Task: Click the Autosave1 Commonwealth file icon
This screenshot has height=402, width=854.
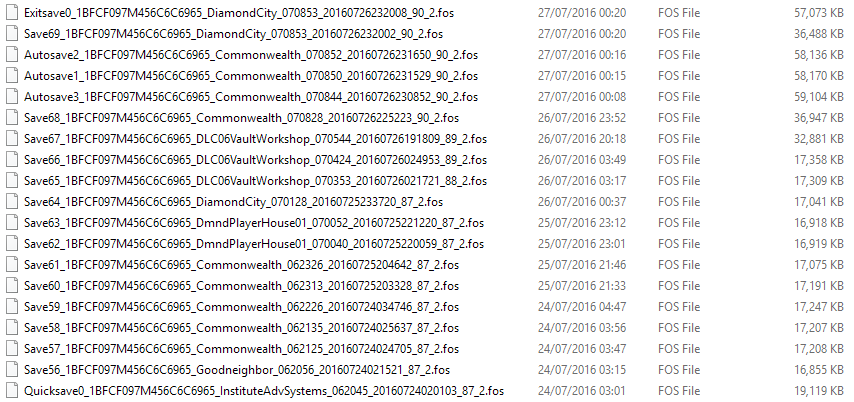Action: click(11, 76)
